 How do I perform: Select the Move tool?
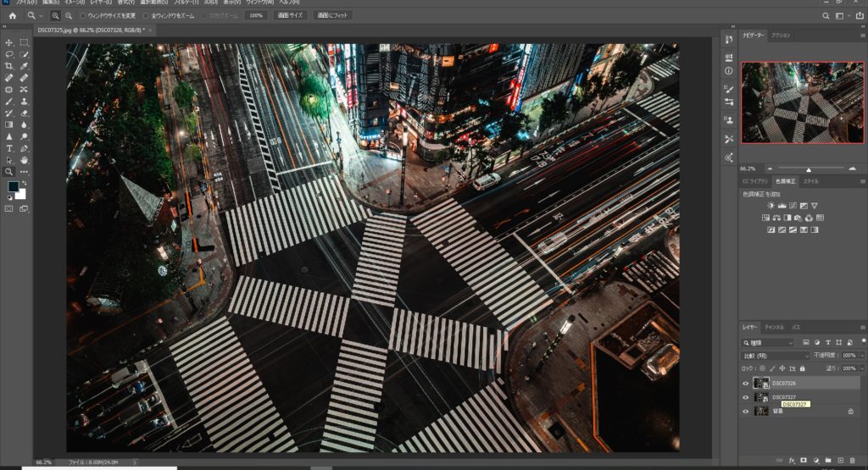tap(8, 42)
